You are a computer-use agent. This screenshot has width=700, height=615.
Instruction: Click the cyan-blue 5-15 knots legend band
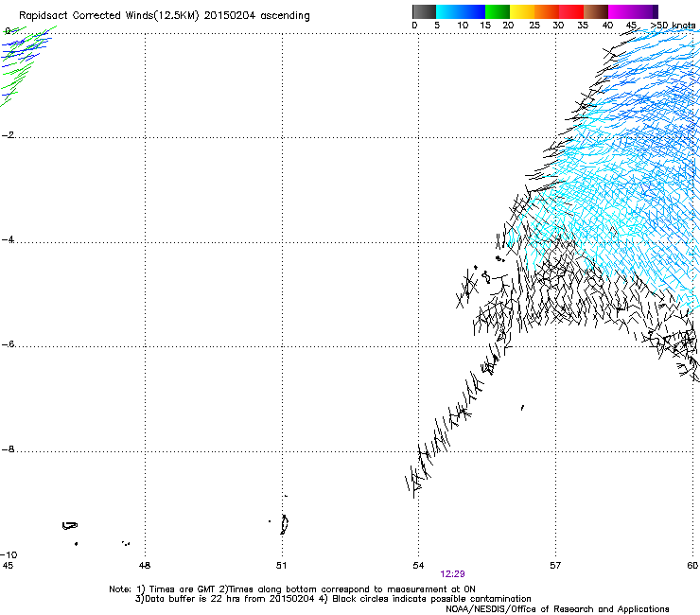click(461, 11)
